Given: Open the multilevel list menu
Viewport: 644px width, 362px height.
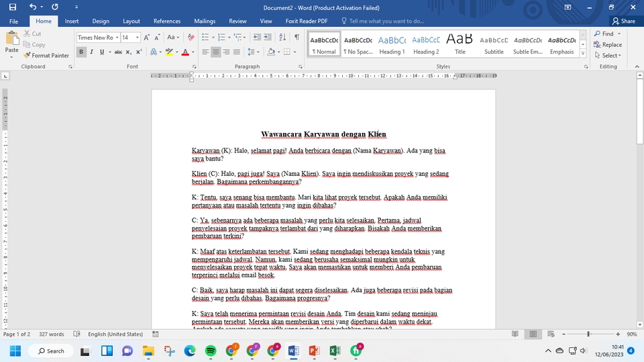Looking at the screenshot, I should click(239, 38).
